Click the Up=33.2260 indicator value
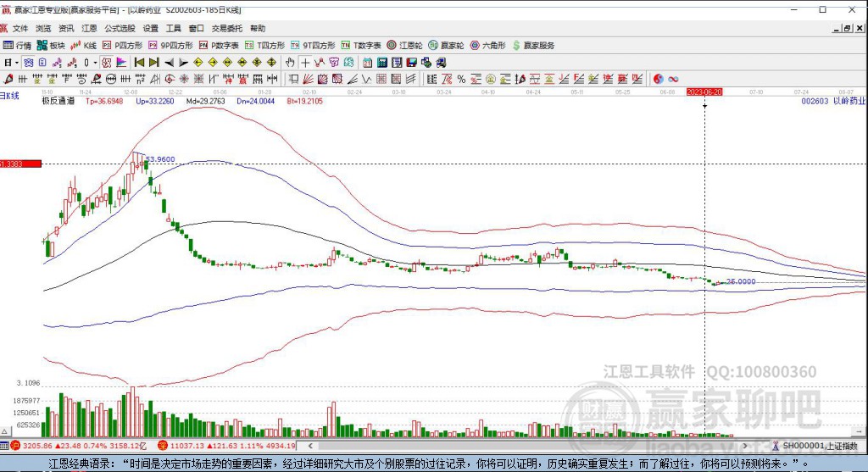868x472 pixels. click(x=155, y=101)
